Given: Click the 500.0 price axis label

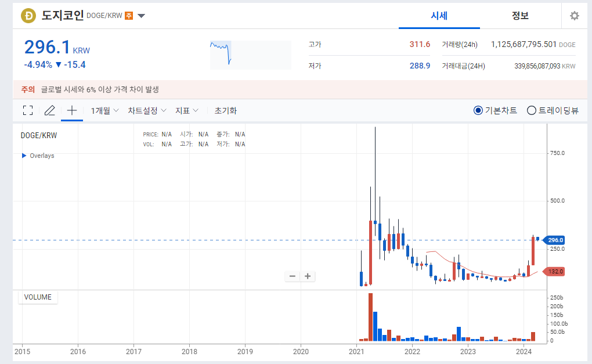Looking at the screenshot, I should pos(557,200).
